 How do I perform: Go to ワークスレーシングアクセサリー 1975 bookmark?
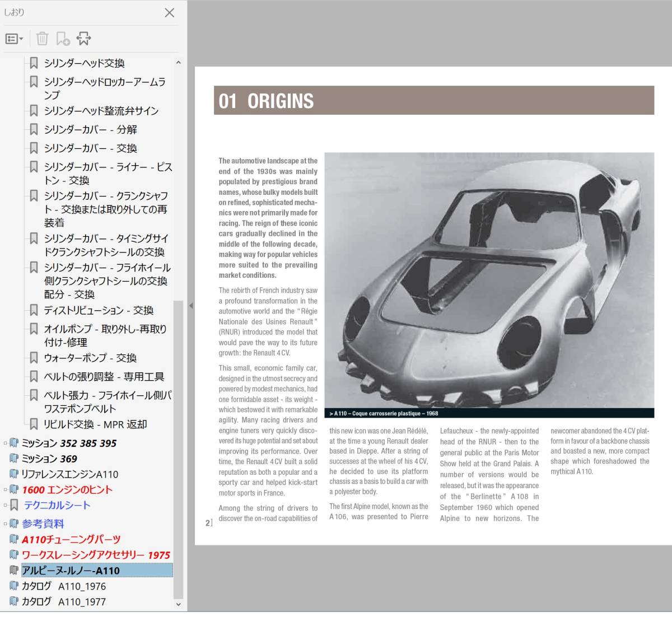coord(95,555)
